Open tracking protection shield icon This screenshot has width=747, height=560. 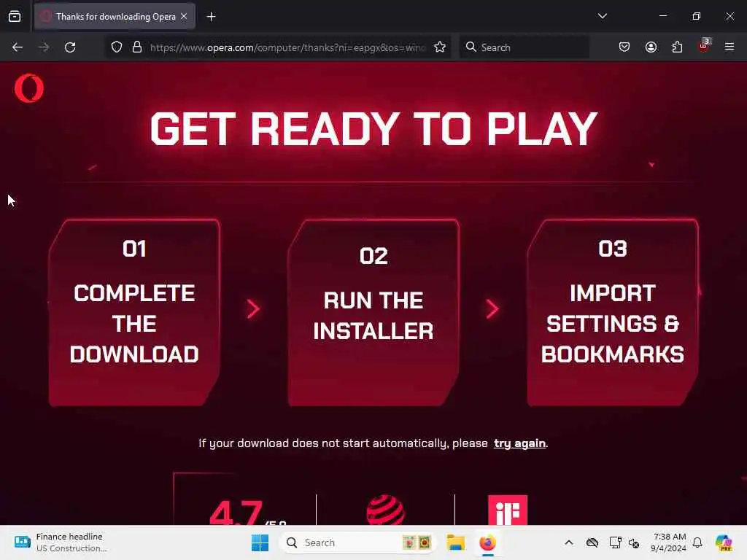pyautogui.click(x=117, y=47)
